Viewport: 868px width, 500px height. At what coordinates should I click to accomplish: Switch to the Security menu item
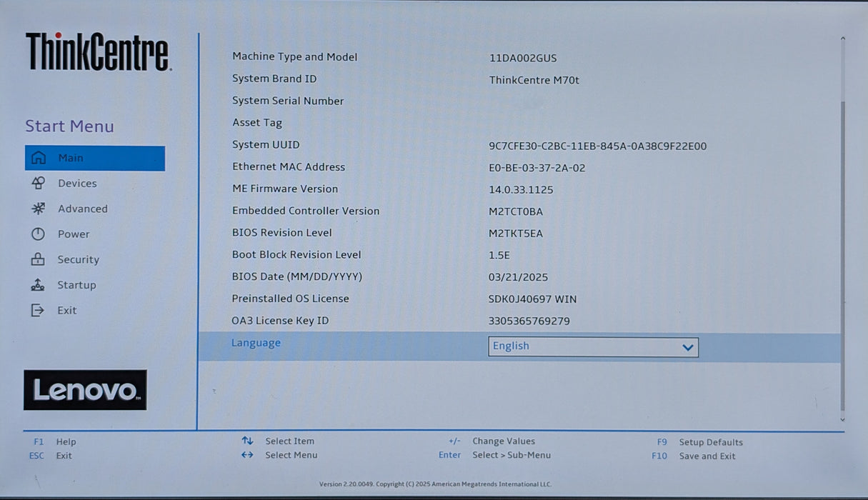79,260
